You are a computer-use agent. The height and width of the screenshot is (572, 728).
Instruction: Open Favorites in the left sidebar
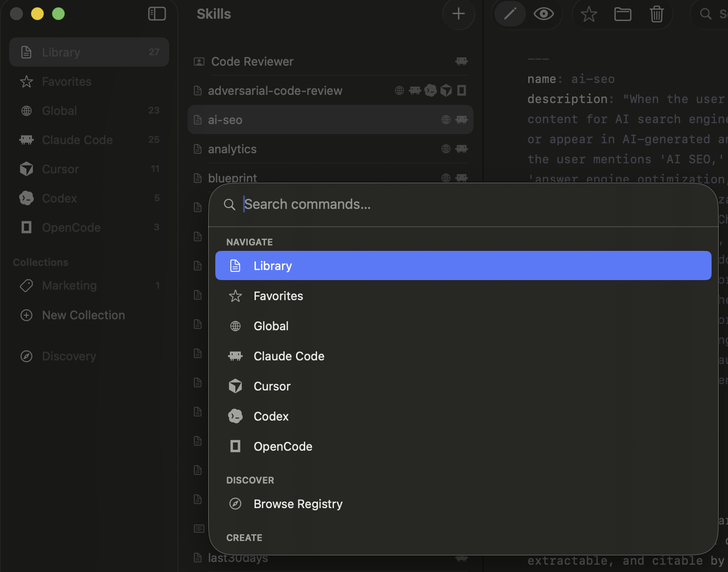pyautogui.click(x=89, y=82)
